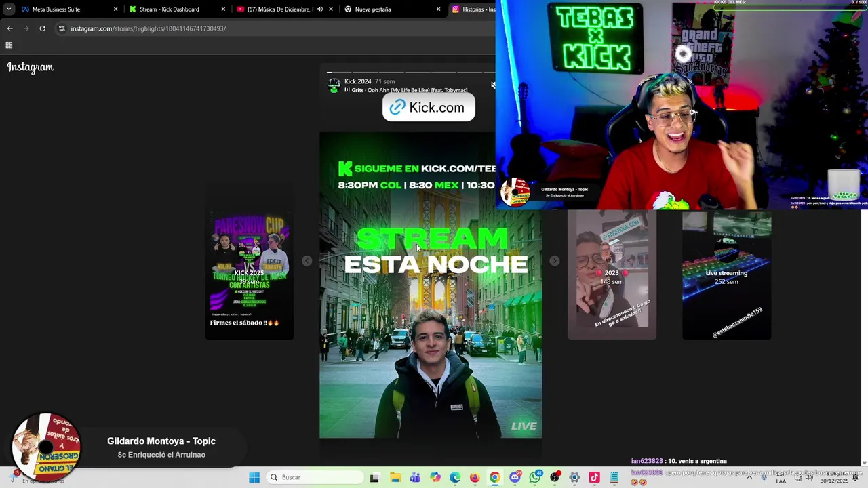The width and height of the screenshot is (868, 488).
Task: Go back in browser history
Action: [x=9, y=28]
